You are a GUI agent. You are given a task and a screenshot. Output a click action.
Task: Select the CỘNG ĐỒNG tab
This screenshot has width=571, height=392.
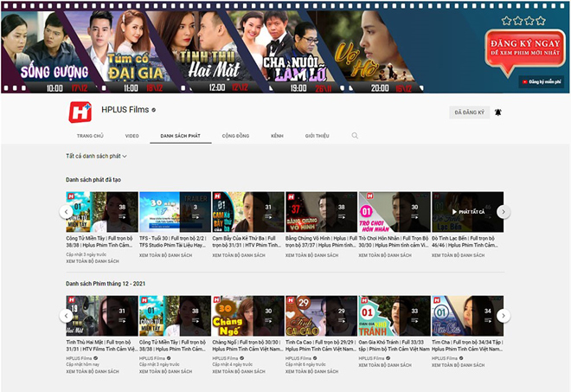235,136
